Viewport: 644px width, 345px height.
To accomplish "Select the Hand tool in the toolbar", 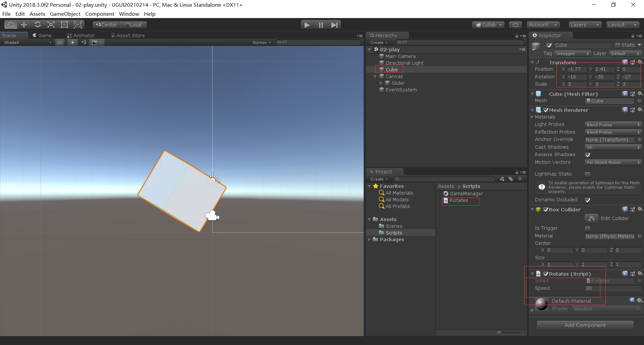I will pyautogui.click(x=10, y=24).
